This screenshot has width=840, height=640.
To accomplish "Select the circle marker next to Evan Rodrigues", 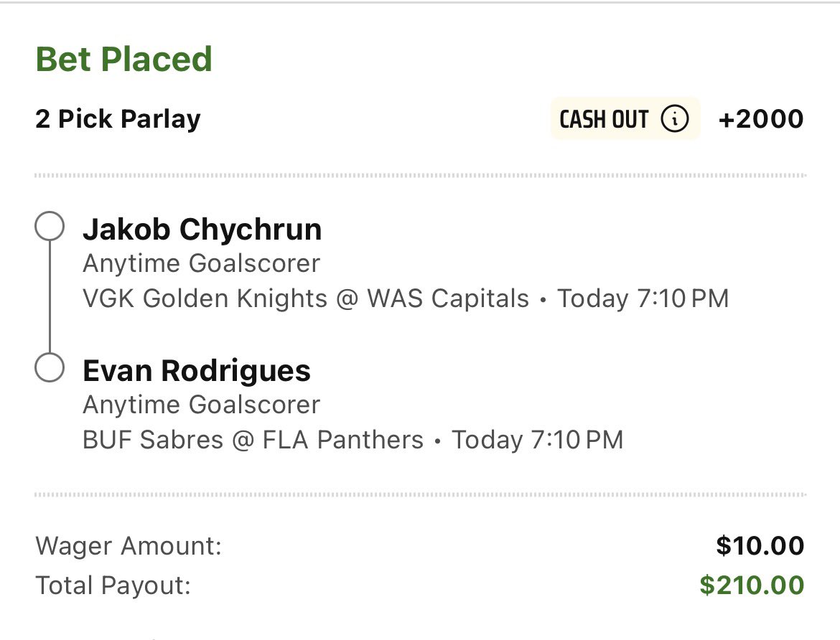I will coord(50,369).
